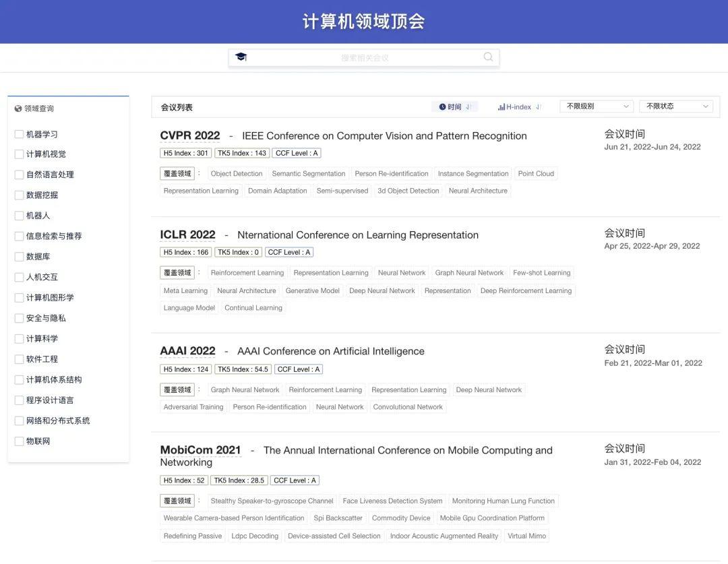Open the CVPR 2022 conference link
This screenshot has height=564, width=728.
click(x=189, y=135)
